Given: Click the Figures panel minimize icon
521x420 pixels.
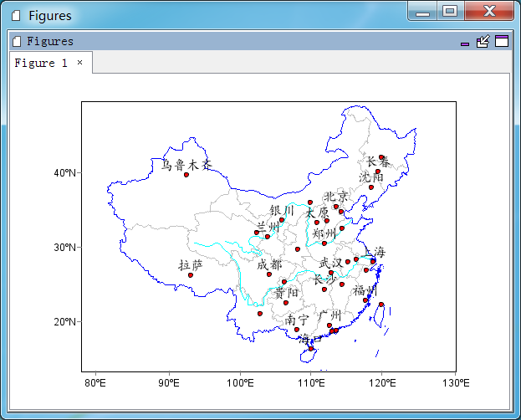Looking at the screenshot, I should click(465, 44).
